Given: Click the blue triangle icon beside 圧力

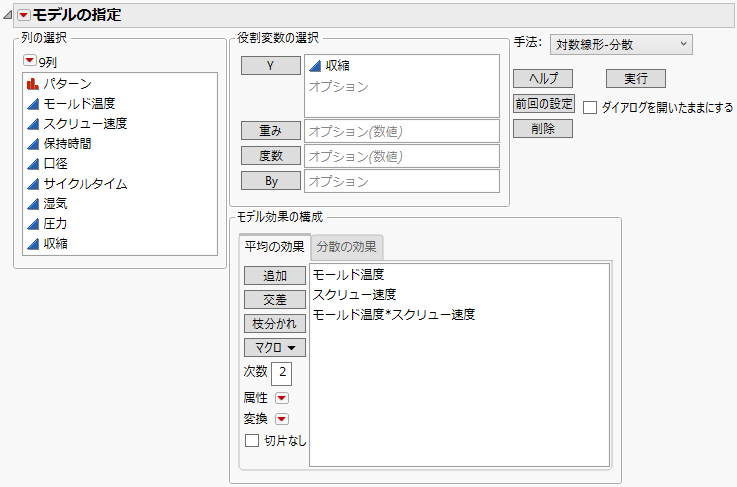Looking at the screenshot, I should tap(32, 224).
